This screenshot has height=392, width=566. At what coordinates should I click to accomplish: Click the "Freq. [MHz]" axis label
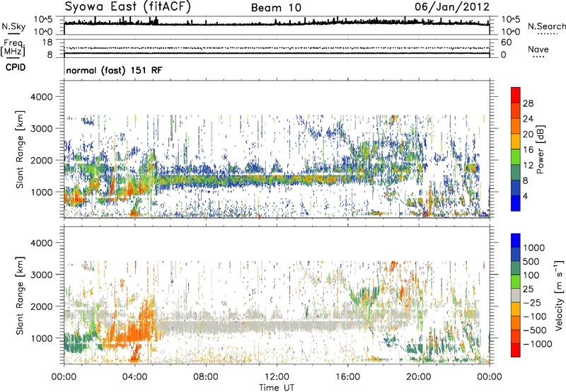(x=13, y=48)
